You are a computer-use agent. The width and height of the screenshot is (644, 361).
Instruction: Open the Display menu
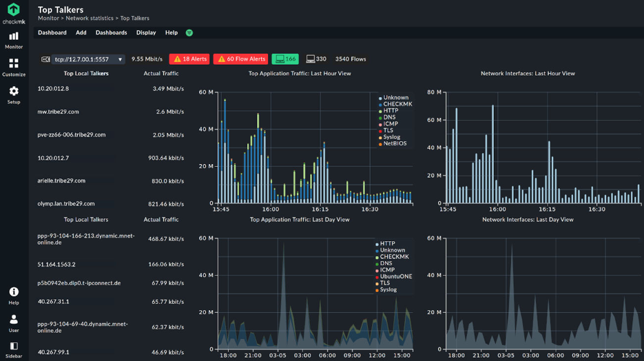146,33
